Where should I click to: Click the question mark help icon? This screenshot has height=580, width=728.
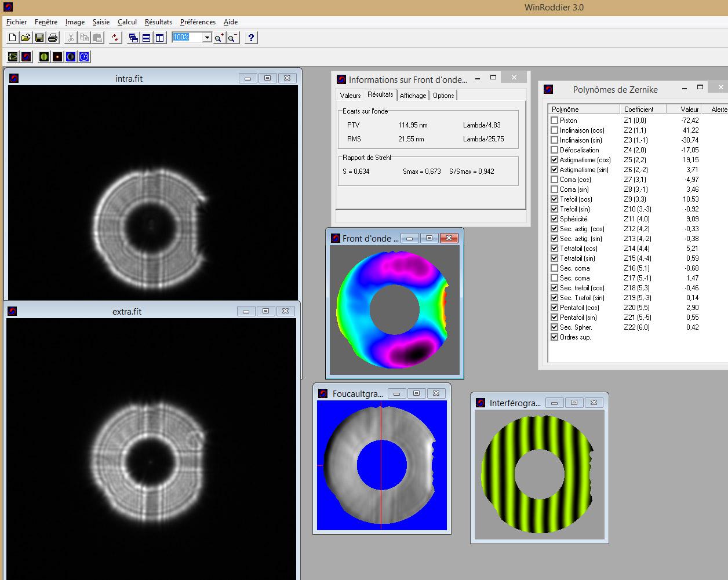[x=250, y=38]
